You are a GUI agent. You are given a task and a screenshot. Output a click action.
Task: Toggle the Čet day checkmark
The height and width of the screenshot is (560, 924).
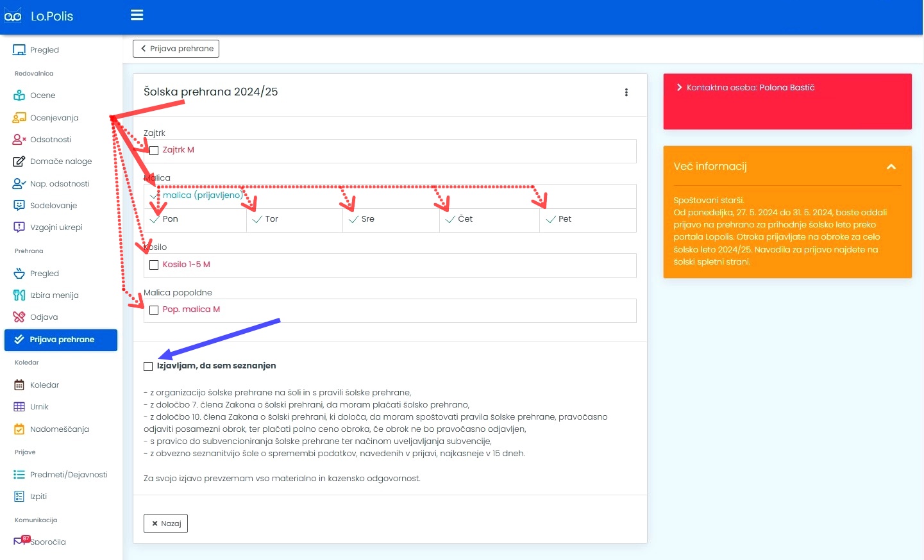click(450, 219)
